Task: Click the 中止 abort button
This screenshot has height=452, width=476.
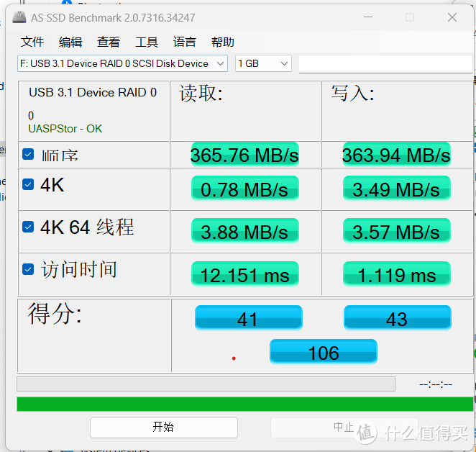Action: pos(344,427)
